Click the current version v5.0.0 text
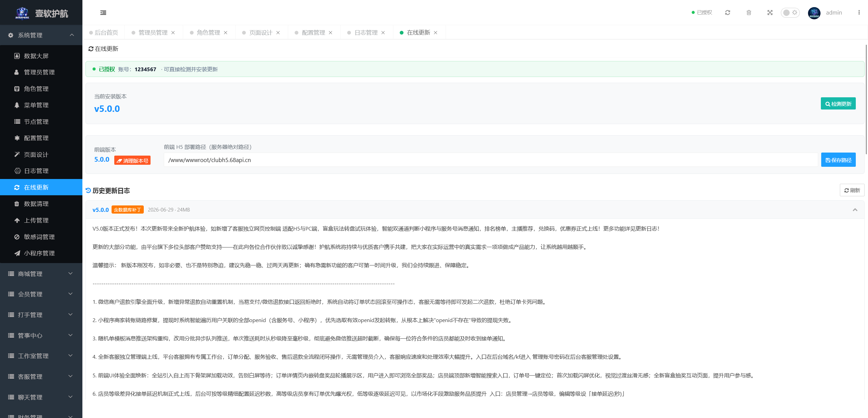Screen dimensions: 868x418 [107, 109]
